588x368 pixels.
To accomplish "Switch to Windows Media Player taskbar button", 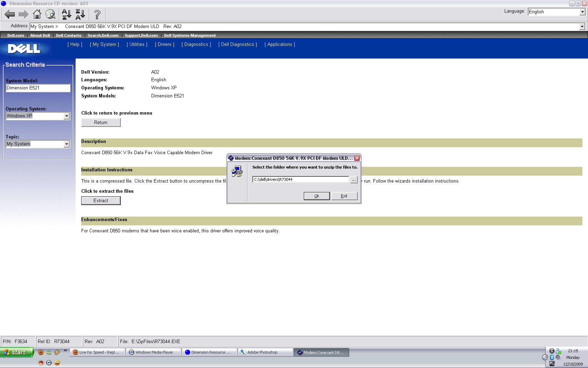I will point(154,352).
